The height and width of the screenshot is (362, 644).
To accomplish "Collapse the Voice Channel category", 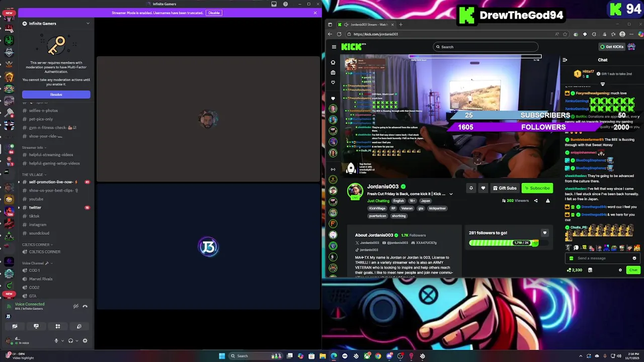I will pyautogui.click(x=37, y=263).
